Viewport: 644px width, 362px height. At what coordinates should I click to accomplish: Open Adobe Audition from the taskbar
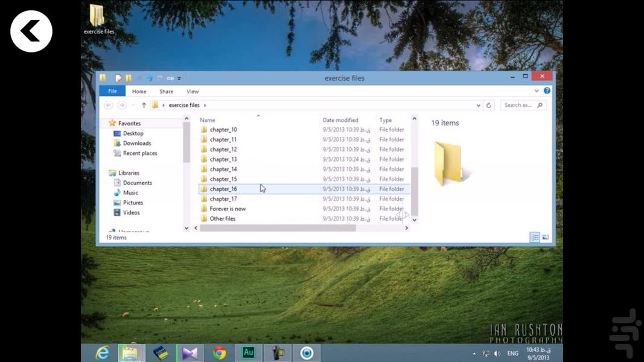248,353
